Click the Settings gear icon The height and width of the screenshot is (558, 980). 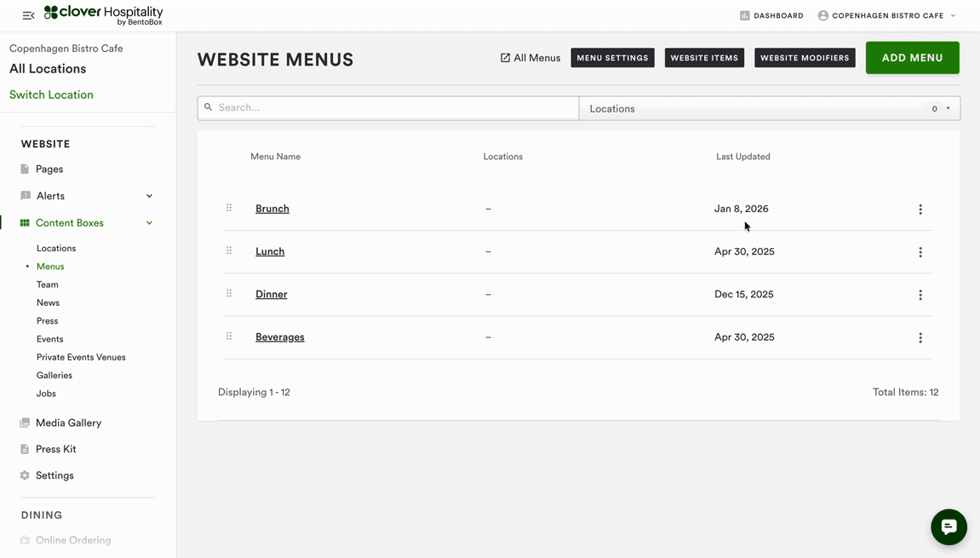pyautogui.click(x=25, y=475)
